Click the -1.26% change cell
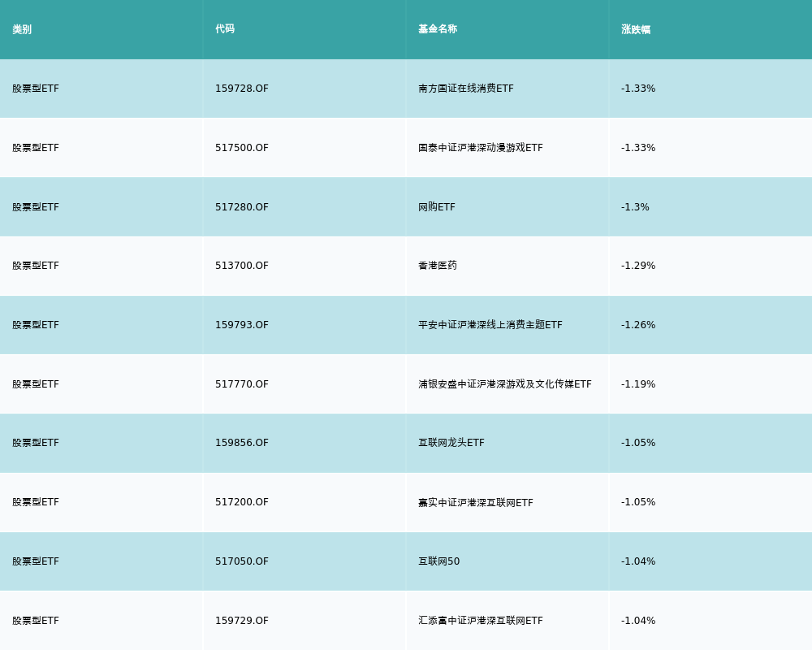This screenshot has width=812, height=650. 638,325
